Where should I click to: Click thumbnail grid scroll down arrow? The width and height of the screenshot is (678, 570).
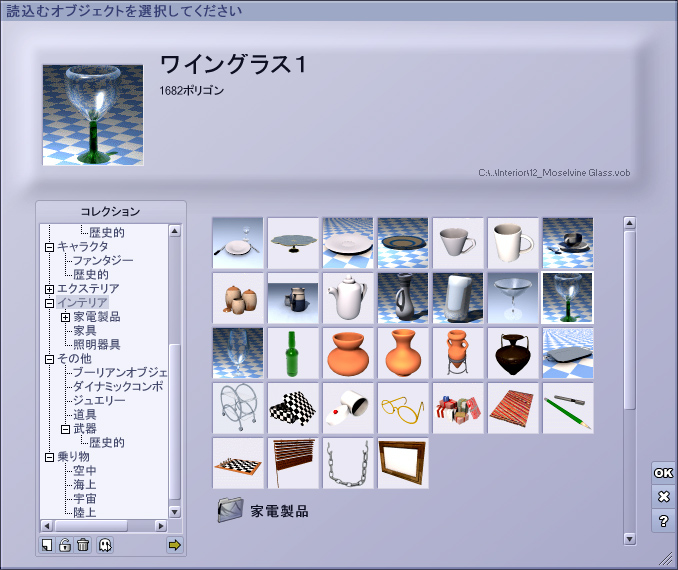click(630, 539)
